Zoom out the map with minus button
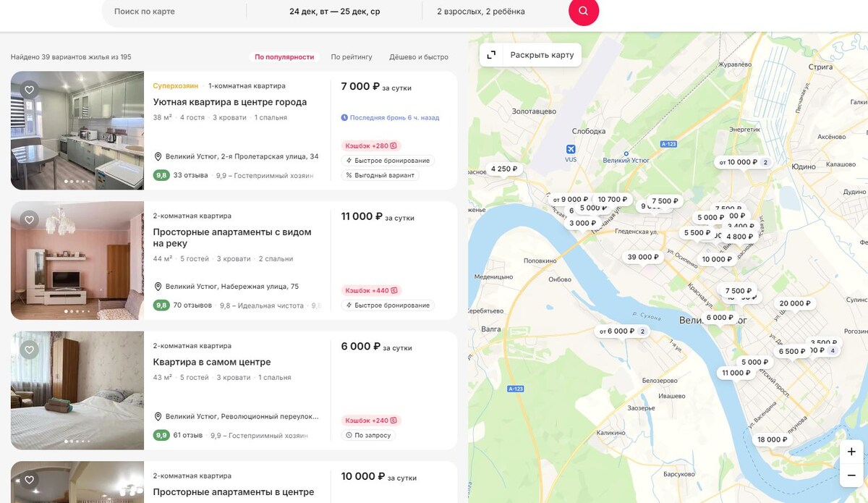868x503 pixels. [x=851, y=475]
